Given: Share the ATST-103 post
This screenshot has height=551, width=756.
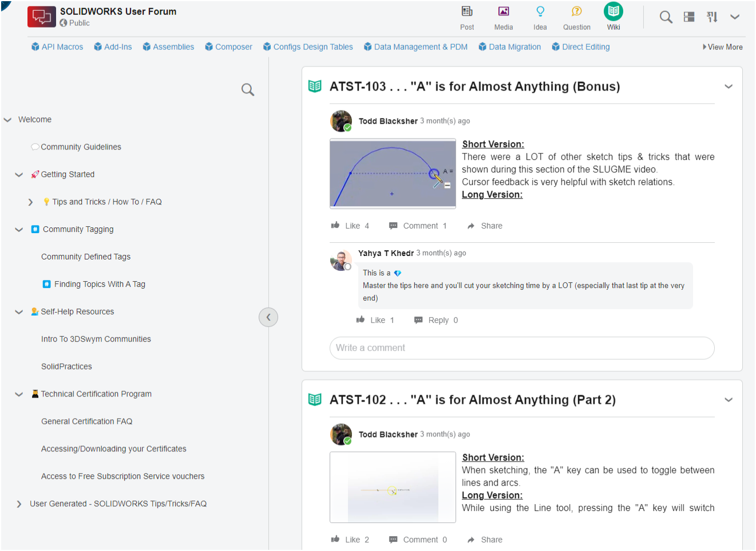Looking at the screenshot, I should (x=485, y=226).
